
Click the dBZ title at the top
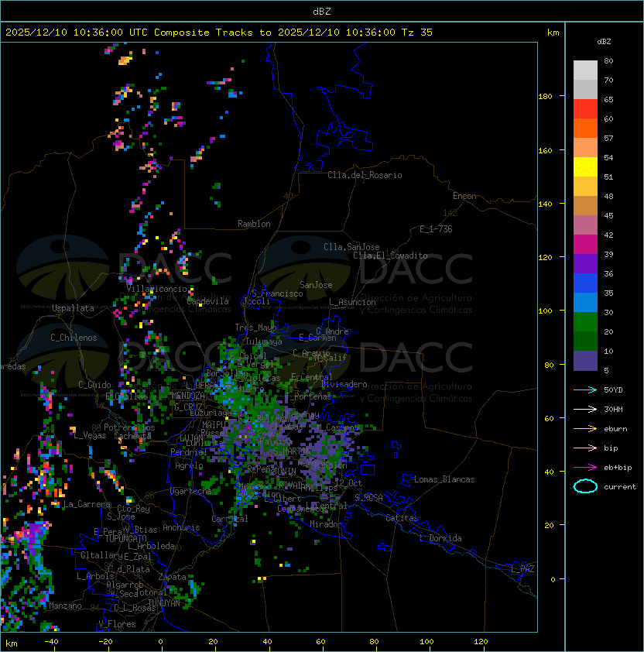[322, 11]
